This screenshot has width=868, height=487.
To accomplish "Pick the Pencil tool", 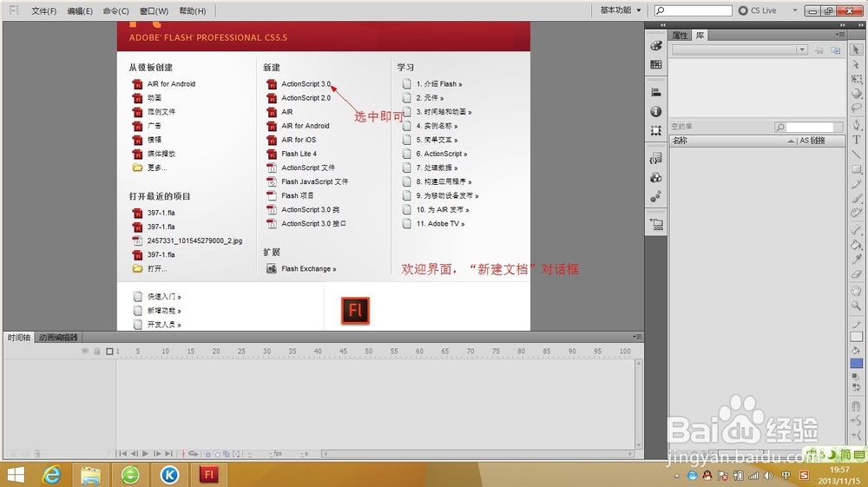I will (856, 183).
